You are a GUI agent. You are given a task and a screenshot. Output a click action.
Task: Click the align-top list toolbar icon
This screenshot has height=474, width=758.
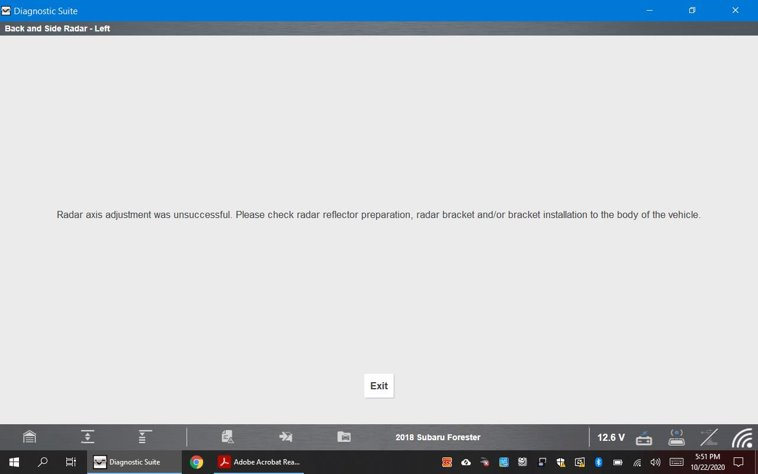pos(145,437)
